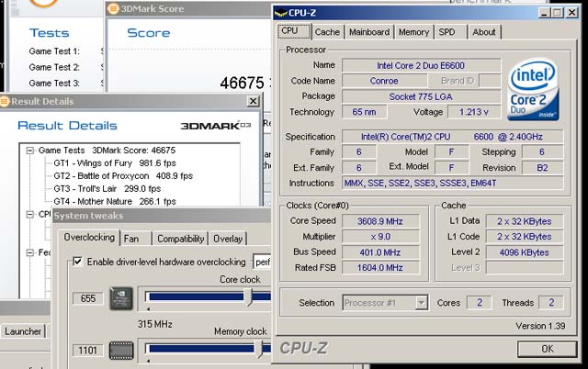
Task: Switch to the Cache tab in CPU-Z
Action: pyautogui.click(x=327, y=32)
